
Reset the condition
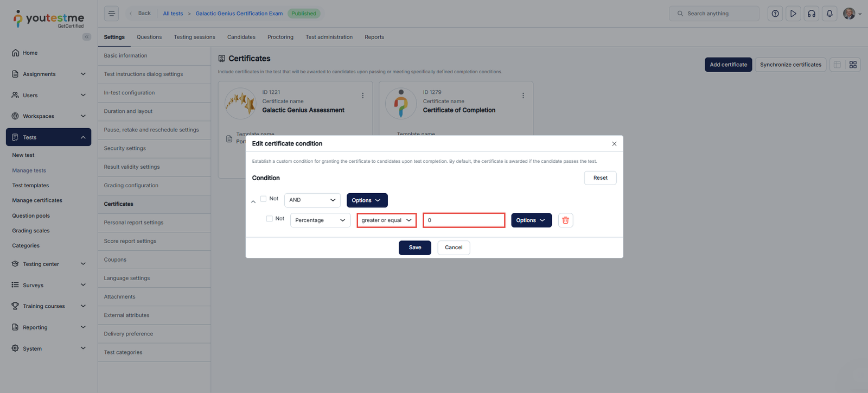point(600,178)
